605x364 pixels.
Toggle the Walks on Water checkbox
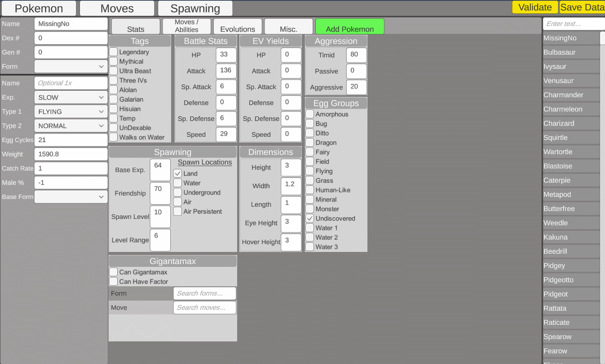[113, 137]
